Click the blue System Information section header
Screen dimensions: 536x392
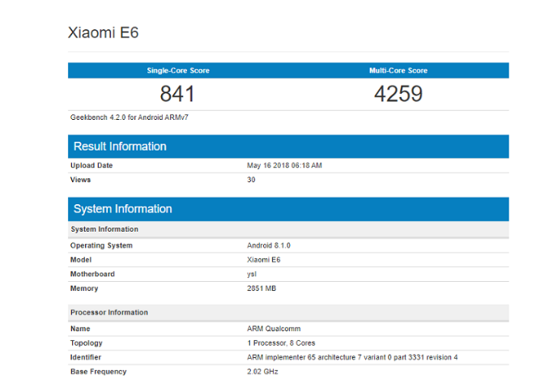point(288,209)
